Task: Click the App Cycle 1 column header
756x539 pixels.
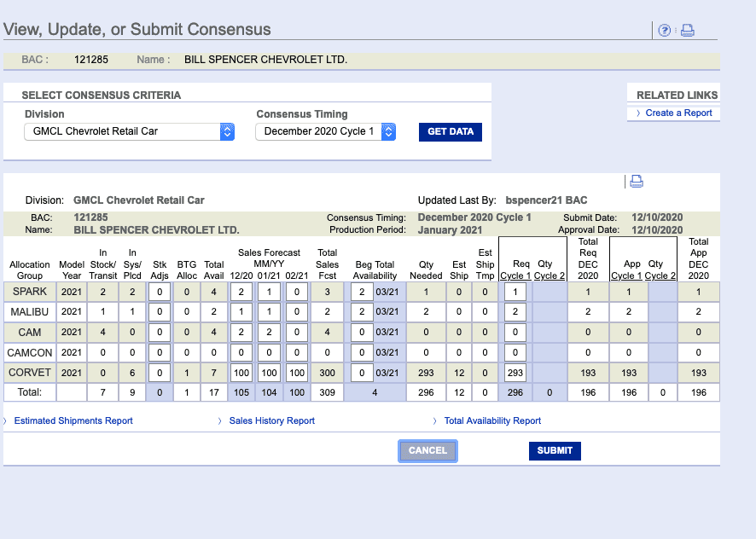Action: (x=627, y=270)
